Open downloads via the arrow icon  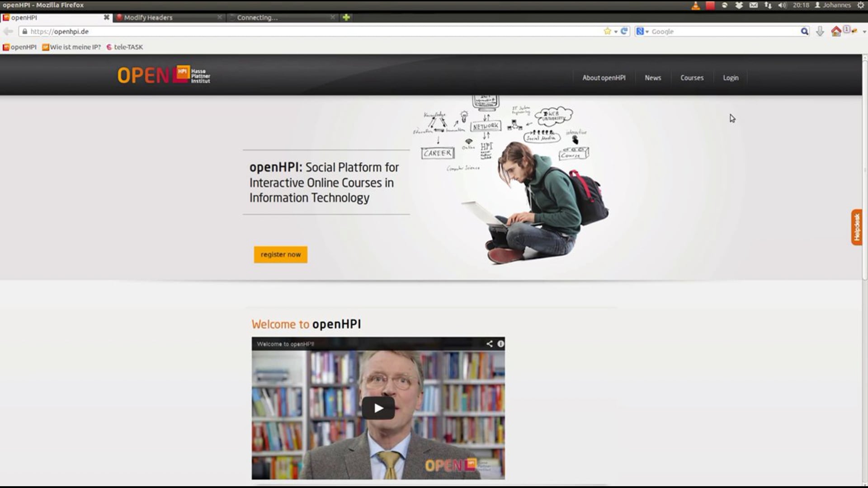820,31
